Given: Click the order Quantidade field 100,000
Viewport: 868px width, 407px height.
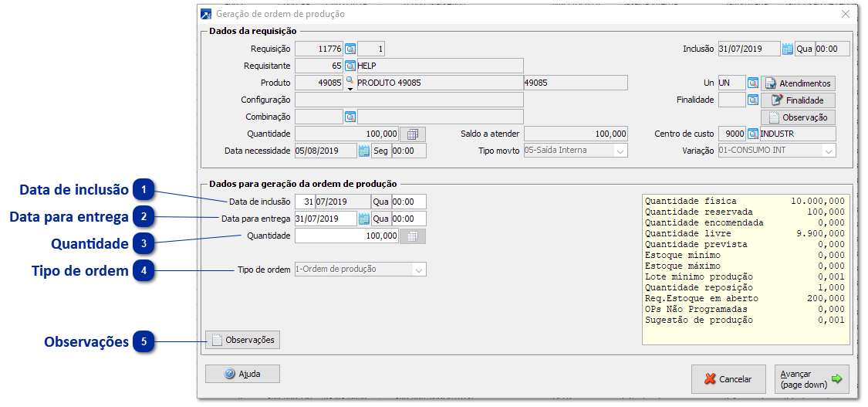Looking at the screenshot, I should click(x=347, y=236).
